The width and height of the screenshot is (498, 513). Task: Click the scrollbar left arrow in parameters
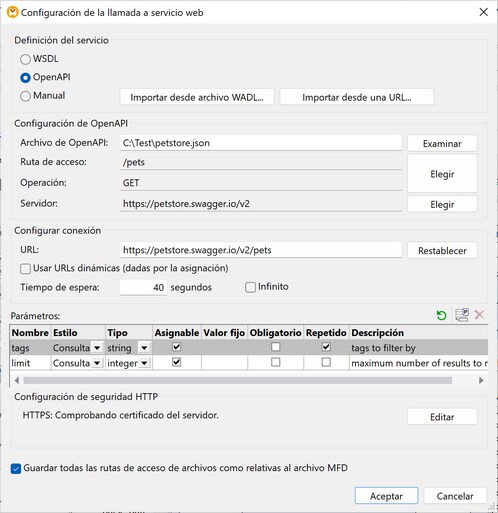[x=17, y=380]
